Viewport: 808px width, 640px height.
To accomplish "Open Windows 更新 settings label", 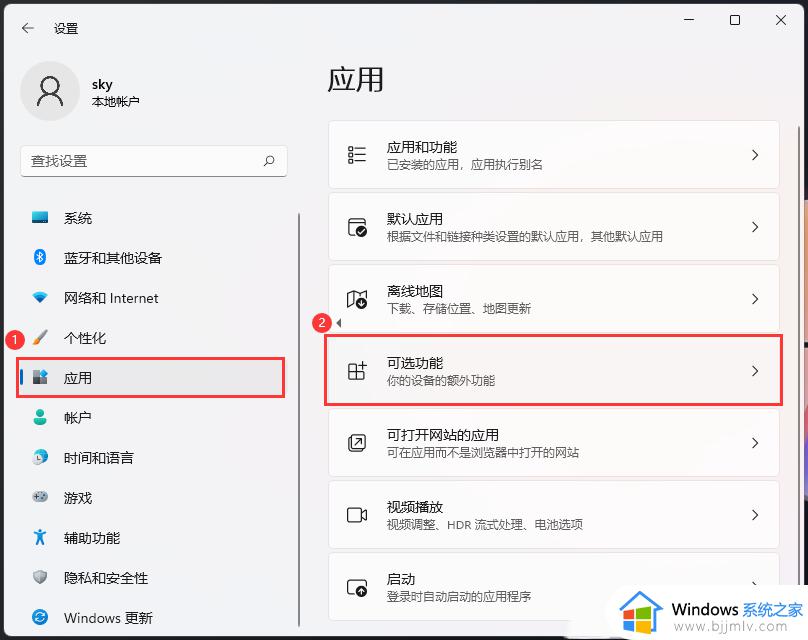I will pyautogui.click(x=108, y=618).
